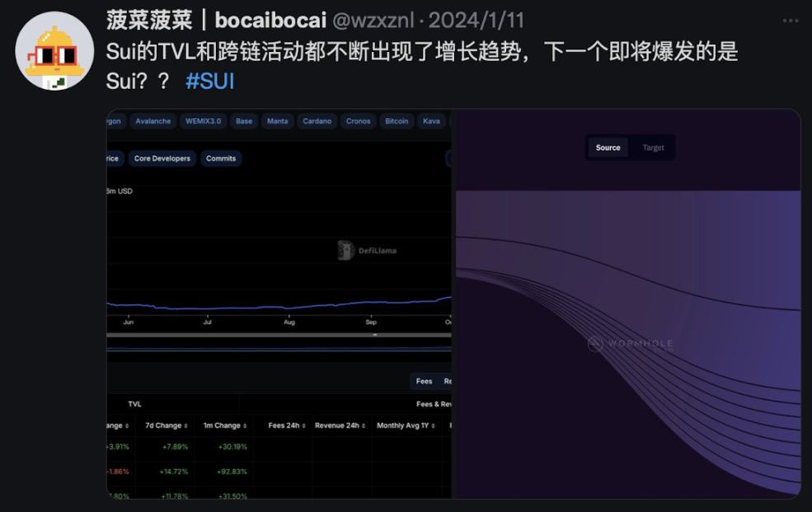Click the TVL column group header
812x512 pixels.
point(134,404)
